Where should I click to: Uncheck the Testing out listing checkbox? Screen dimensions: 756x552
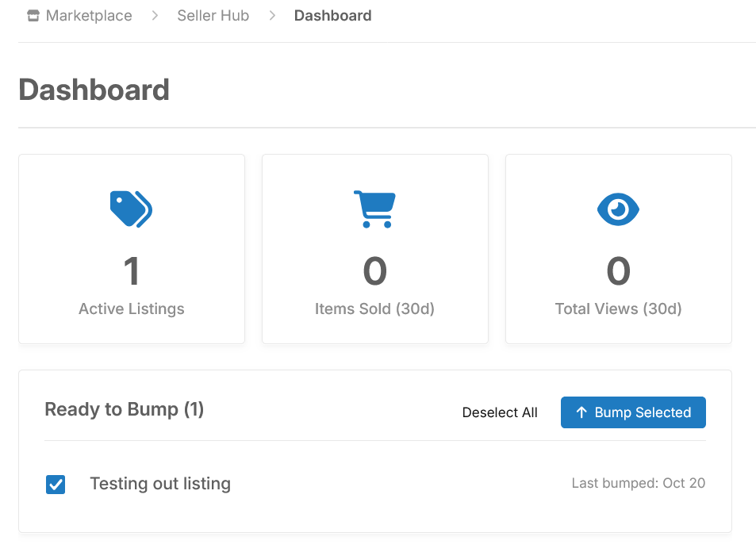click(56, 485)
